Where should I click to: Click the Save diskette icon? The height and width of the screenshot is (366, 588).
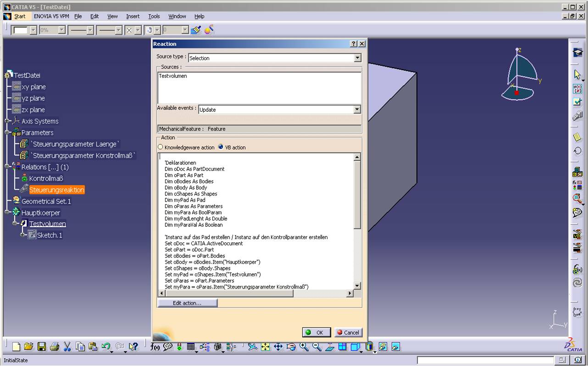click(42, 347)
